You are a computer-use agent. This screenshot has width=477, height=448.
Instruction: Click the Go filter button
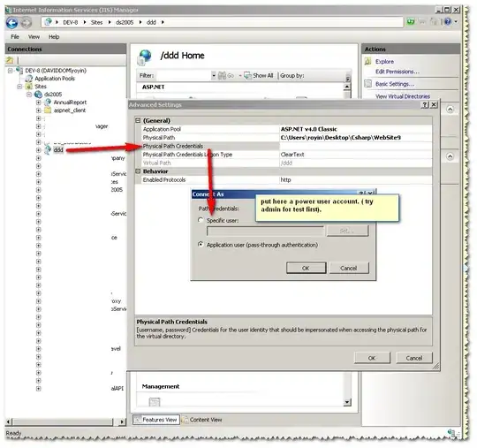click(x=226, y=75)
